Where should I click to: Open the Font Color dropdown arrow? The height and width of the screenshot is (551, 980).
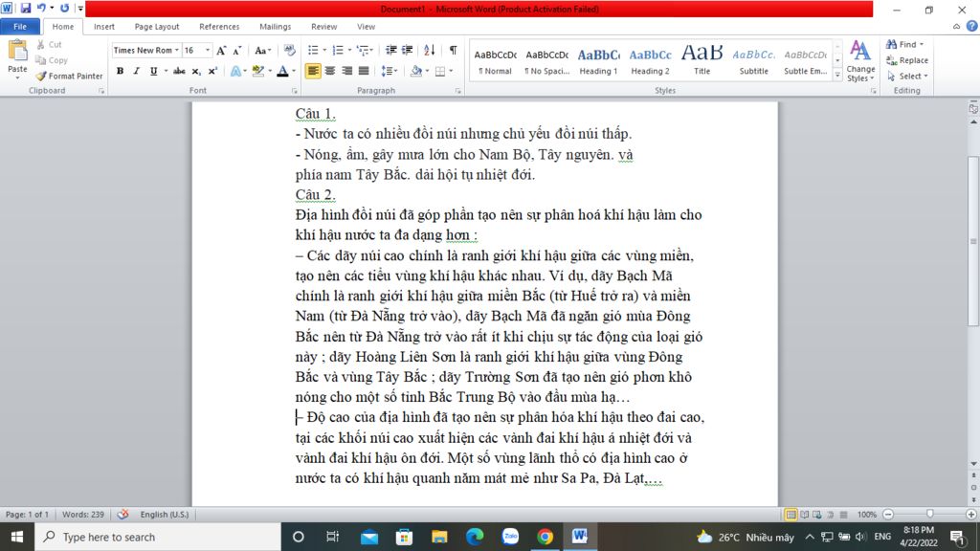[x=294, y=71]
